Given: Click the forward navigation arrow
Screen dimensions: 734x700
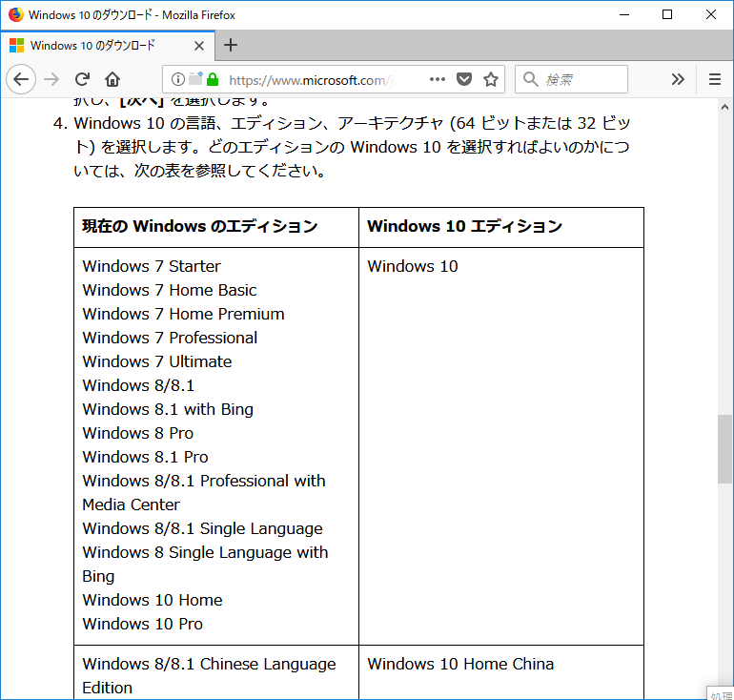Looking at the screenshot, I should click(x=51, y=79).
